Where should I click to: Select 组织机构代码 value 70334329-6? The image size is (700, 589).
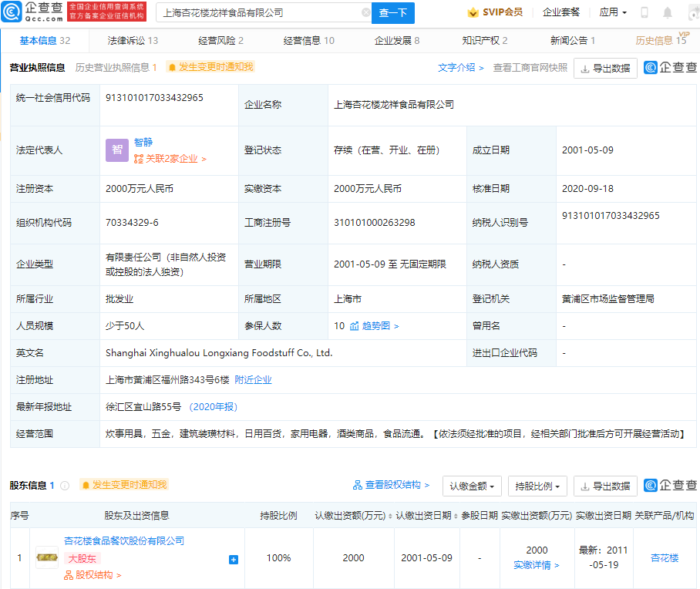(x=132, y=222)
